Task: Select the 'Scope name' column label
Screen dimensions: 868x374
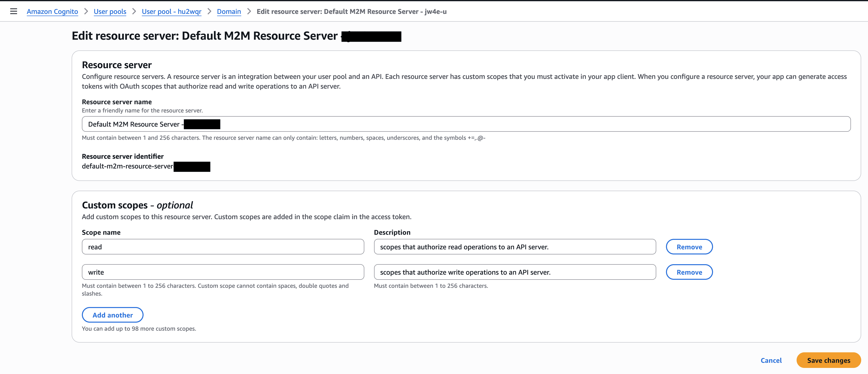Action: [x=101, y=232]
